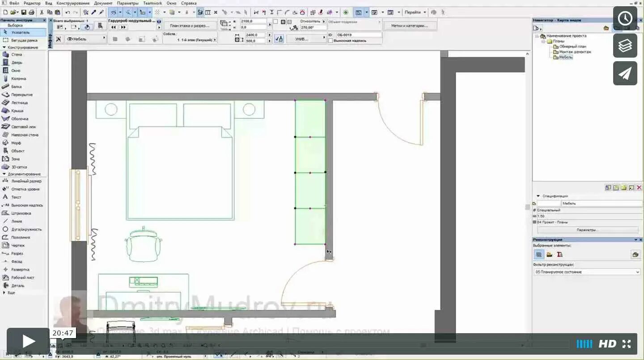
Task: Click the УНИВ... button in Info Box
Action: (x=305, y=39)
